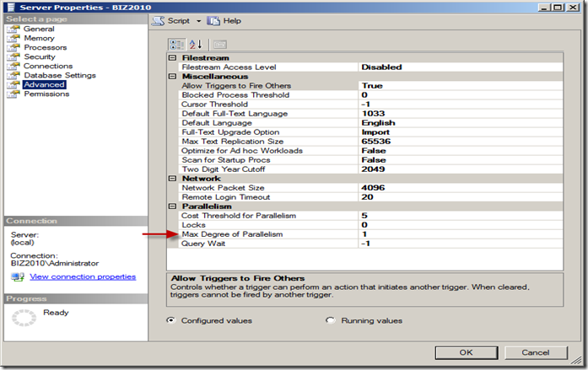Edit the Network Packet Size value 4096
This screenshot has width=588, height=370.
pyautogui.click(x=461, y=188)
